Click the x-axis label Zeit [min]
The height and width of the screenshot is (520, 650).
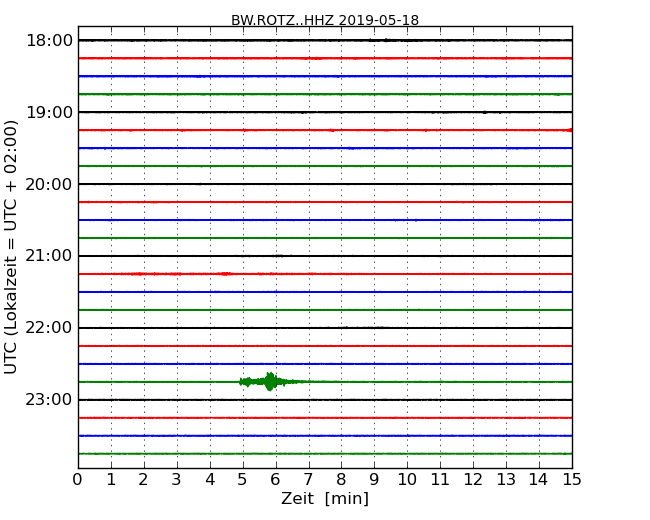point(325,499)
